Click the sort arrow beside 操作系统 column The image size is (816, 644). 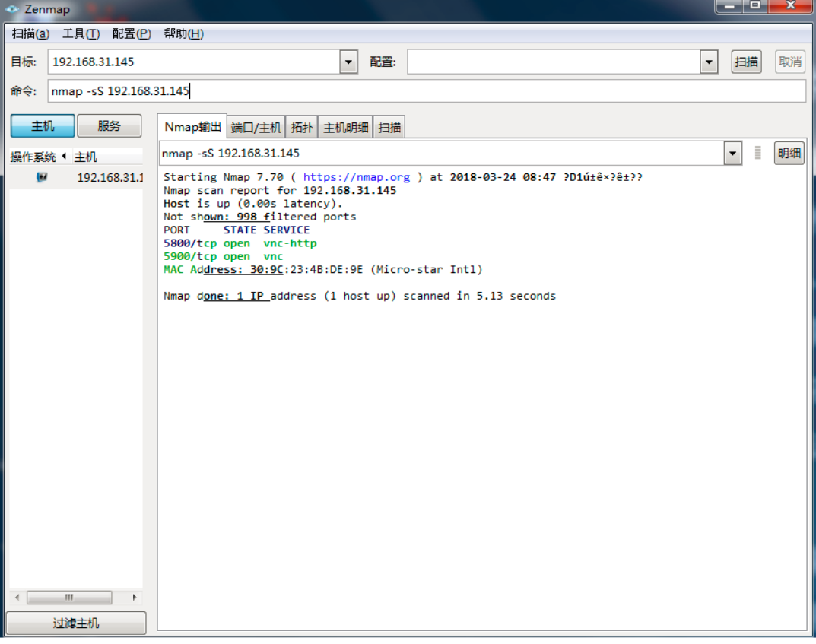pos(64,156)
